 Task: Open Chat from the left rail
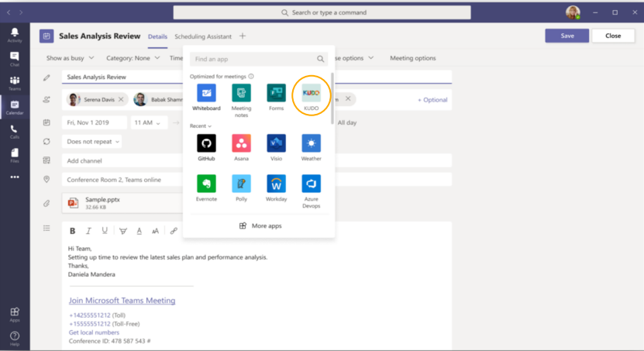click(x=15, y=59)
